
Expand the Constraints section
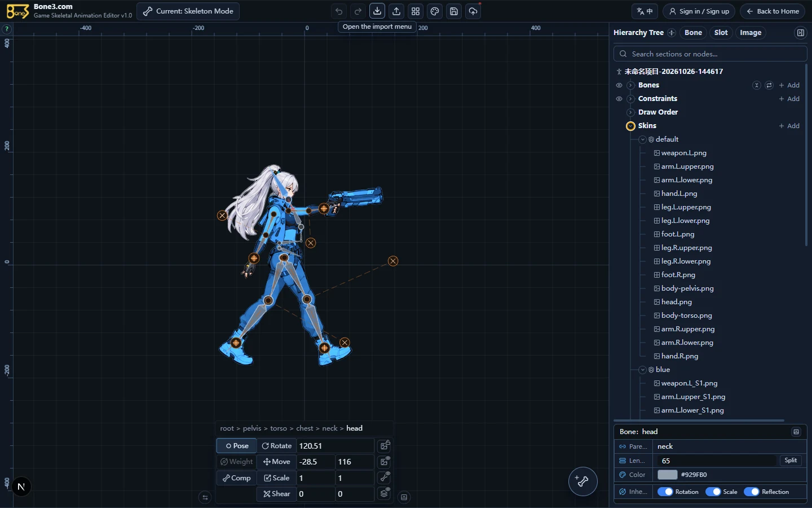coord(630,99)
